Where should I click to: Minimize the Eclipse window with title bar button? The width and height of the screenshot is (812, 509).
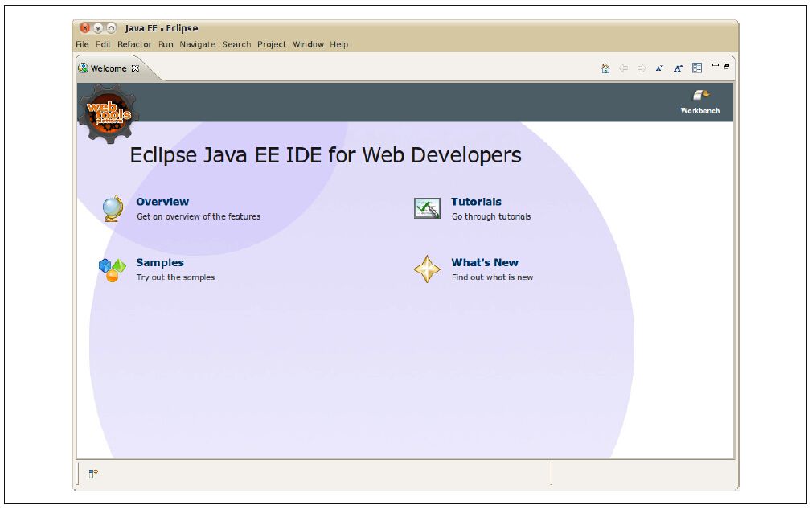click(x=98, y=28)
